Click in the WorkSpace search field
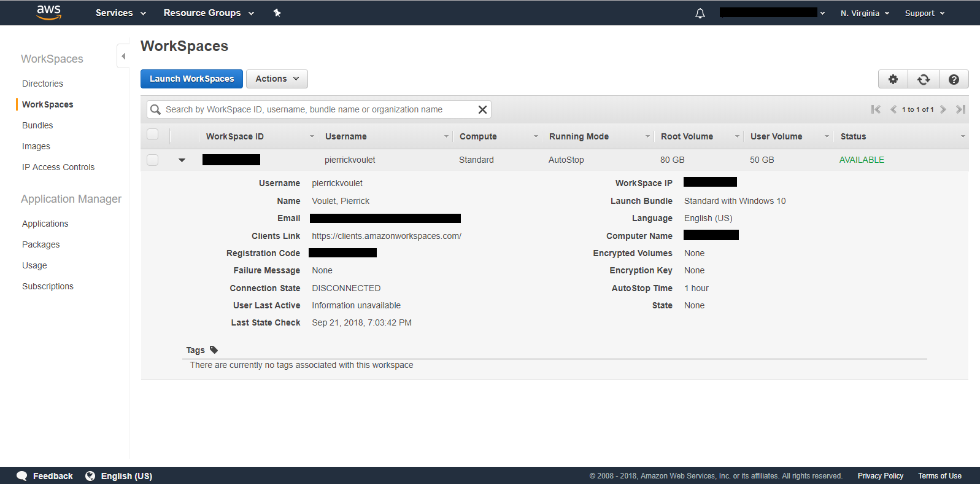This screenshot has width=980, height=484. click(x=318, y=109)
